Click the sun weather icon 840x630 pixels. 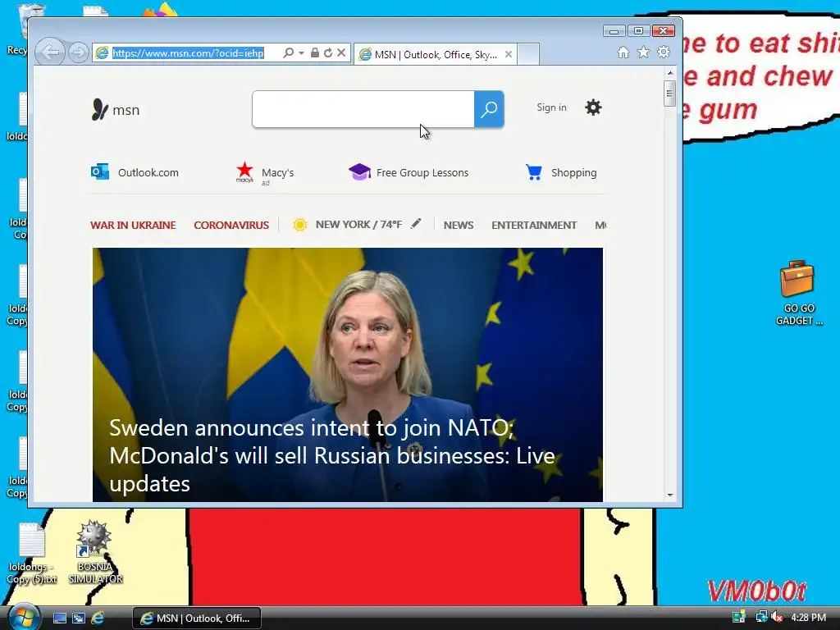point(300,225)
